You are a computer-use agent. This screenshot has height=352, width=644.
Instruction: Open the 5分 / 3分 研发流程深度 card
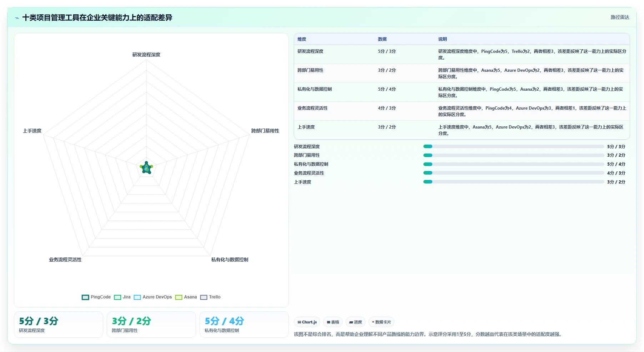coord(59,325)
